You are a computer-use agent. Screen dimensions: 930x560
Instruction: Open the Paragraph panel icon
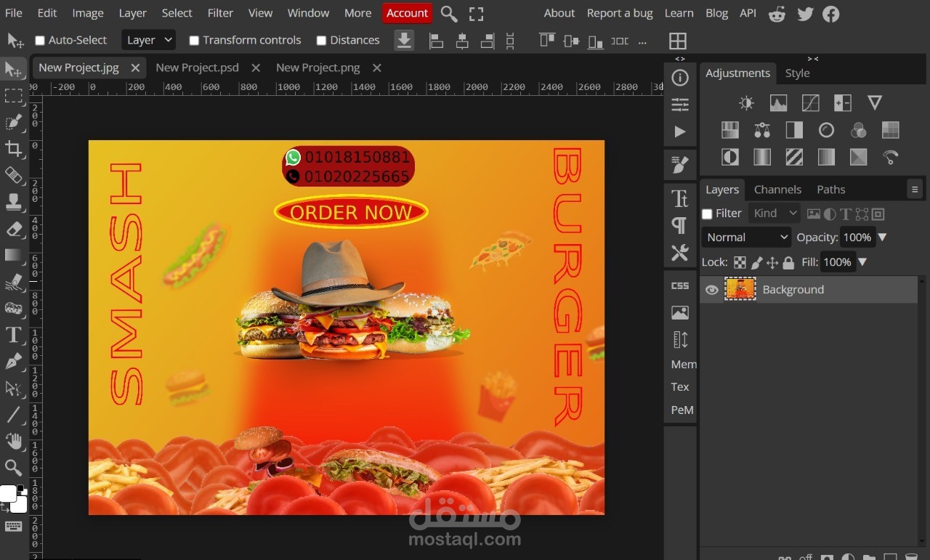(680, 225)
